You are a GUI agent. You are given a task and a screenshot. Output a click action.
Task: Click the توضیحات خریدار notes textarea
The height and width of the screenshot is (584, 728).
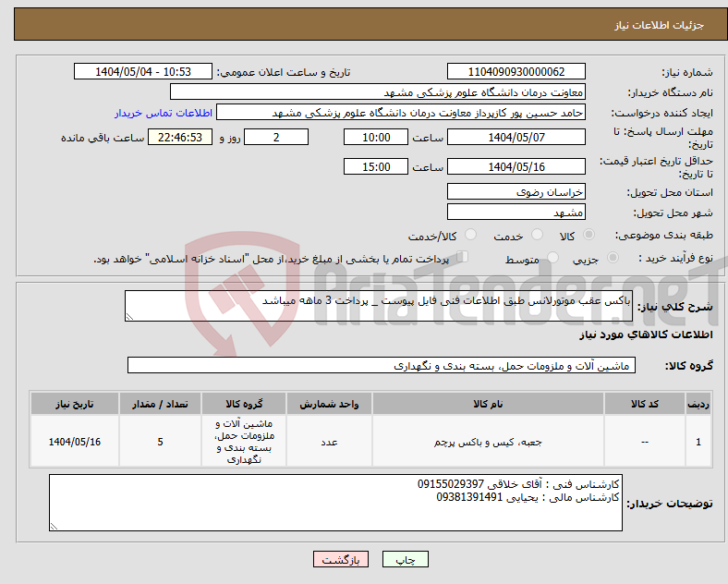coord(335,503)
